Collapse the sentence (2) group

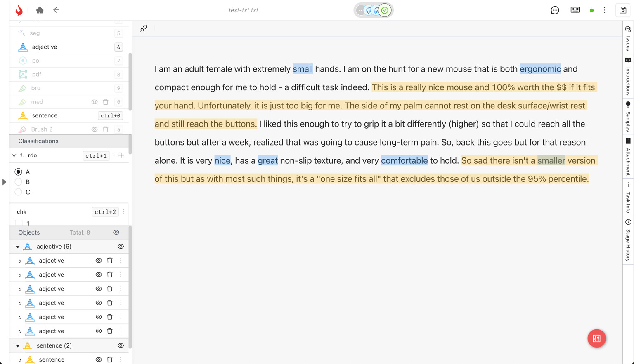[x=18, y=345]
